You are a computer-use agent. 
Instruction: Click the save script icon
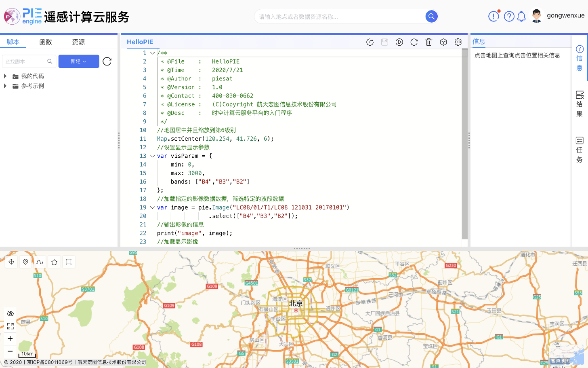[384, 42]
